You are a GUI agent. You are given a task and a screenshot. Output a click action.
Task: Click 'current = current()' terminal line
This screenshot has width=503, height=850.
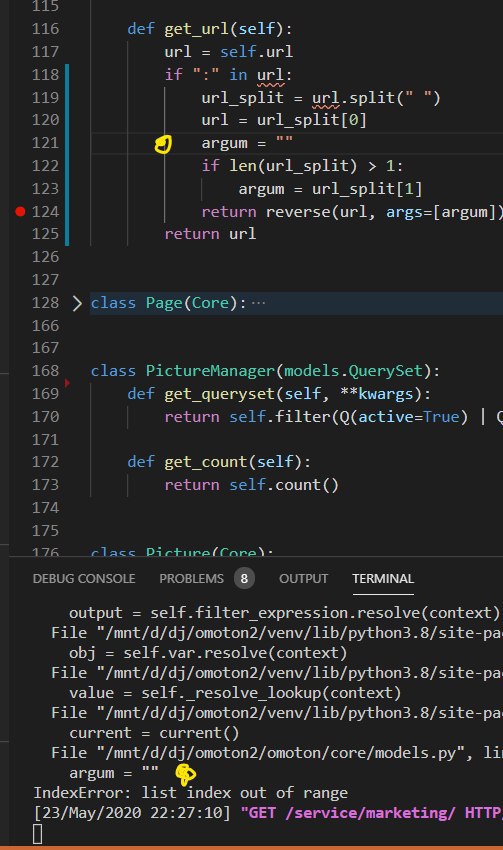click(154, 733)
